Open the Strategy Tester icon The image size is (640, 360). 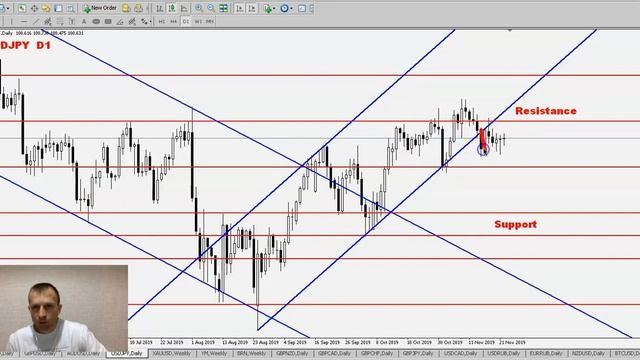(x=71, y=8)
